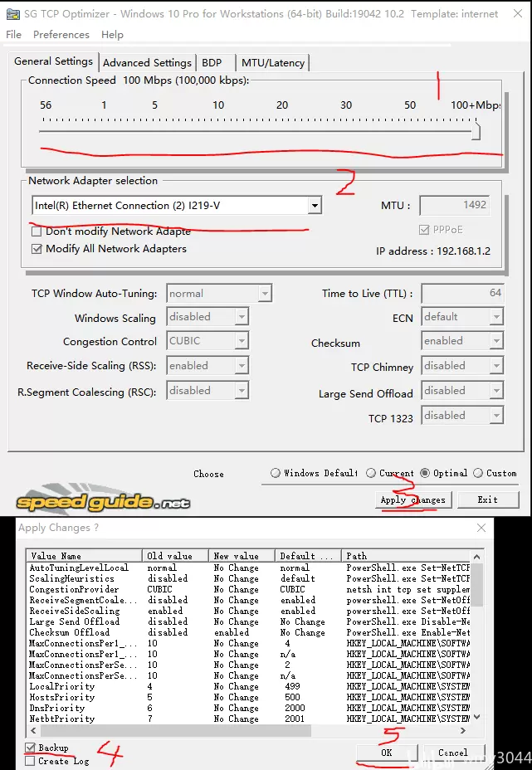The image size is (532, 770).
Task: Click the horizontal scroll left arrow
Action: 33,731
